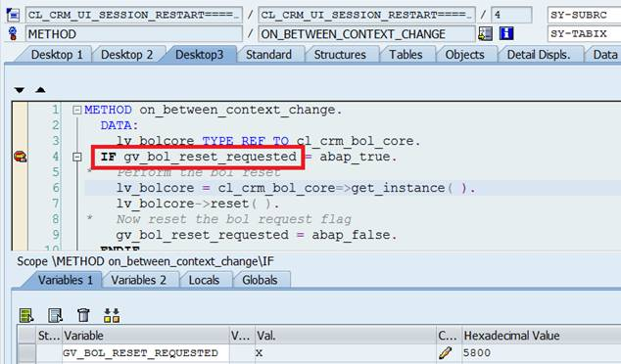Switch to the Globals tab
The height and width of the screenshot is (364, 621).
(x=260, y=280)
